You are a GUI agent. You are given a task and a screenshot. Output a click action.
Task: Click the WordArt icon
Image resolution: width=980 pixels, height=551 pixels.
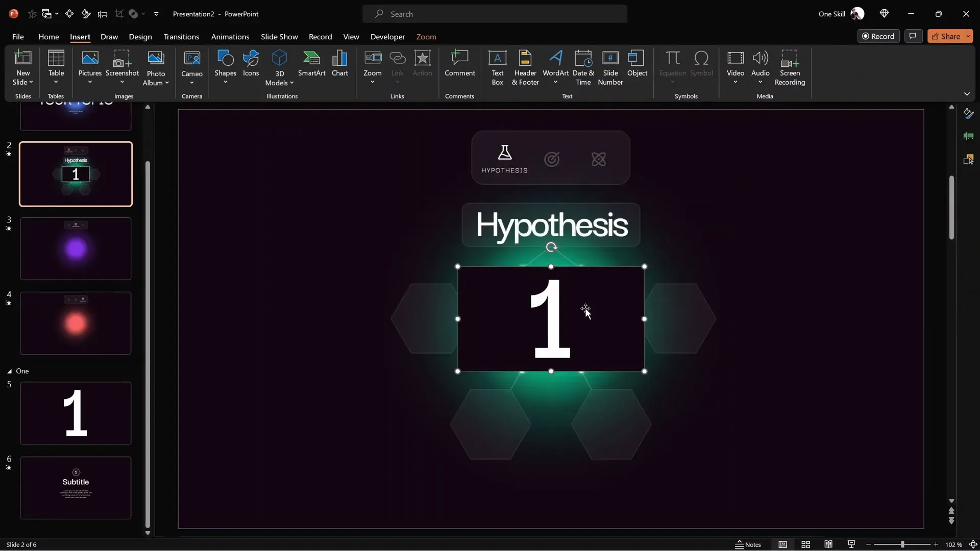(556, 58)
